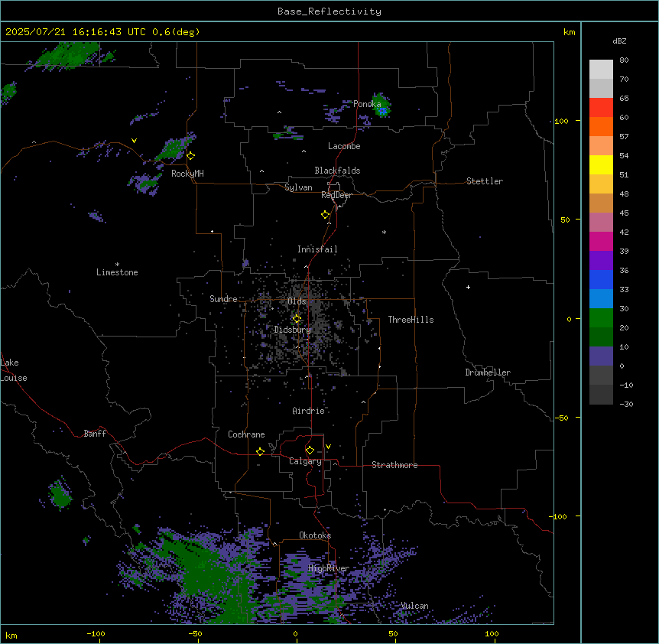The width and height of the screenshot is (659, 644).
Task: Click the Didsbury town label
Action: tap(293, 330)
